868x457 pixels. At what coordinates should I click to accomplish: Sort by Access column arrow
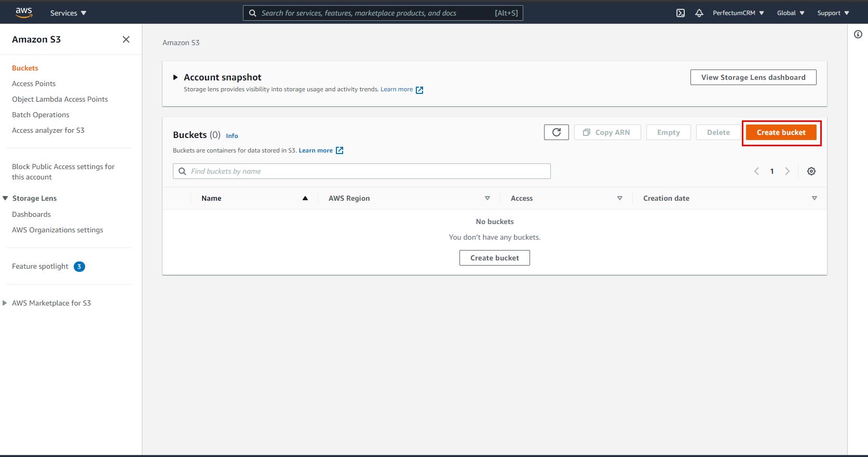click(620, 198)
